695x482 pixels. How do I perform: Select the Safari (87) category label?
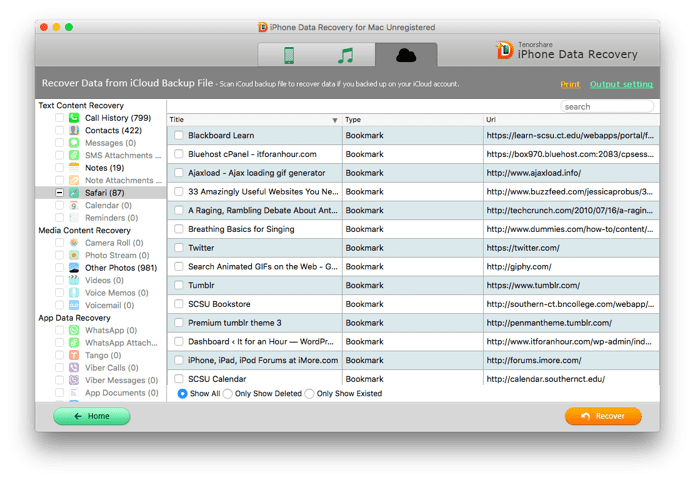point(105,193)
